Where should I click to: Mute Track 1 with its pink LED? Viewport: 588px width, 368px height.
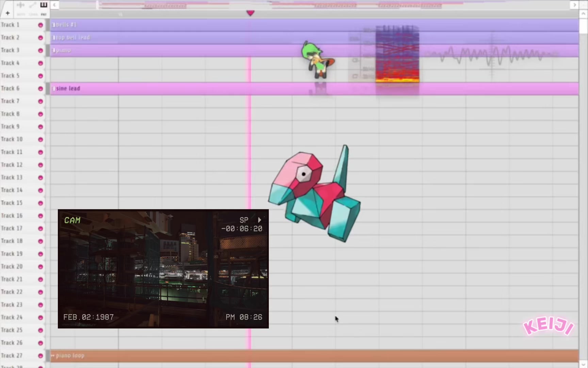(x=40, y=25)
